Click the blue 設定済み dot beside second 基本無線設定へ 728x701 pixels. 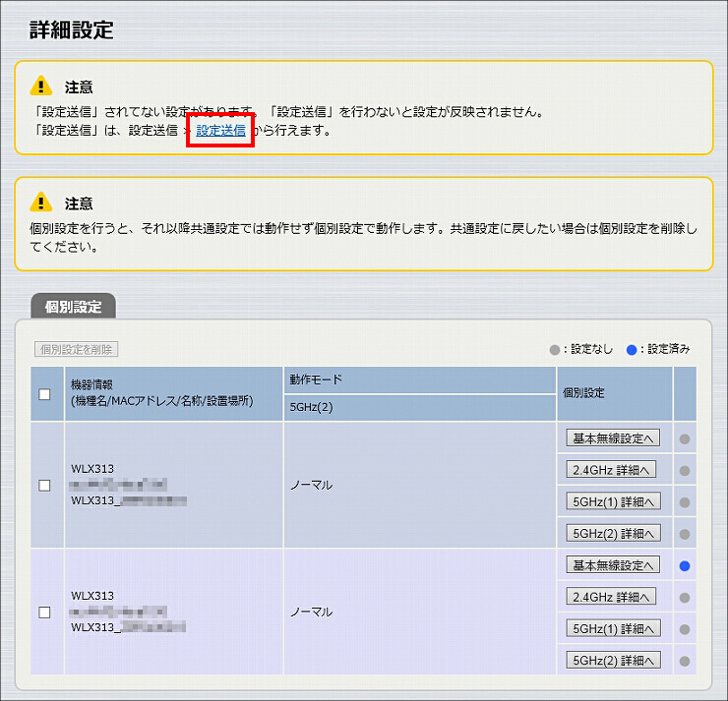tap(685, 565)
